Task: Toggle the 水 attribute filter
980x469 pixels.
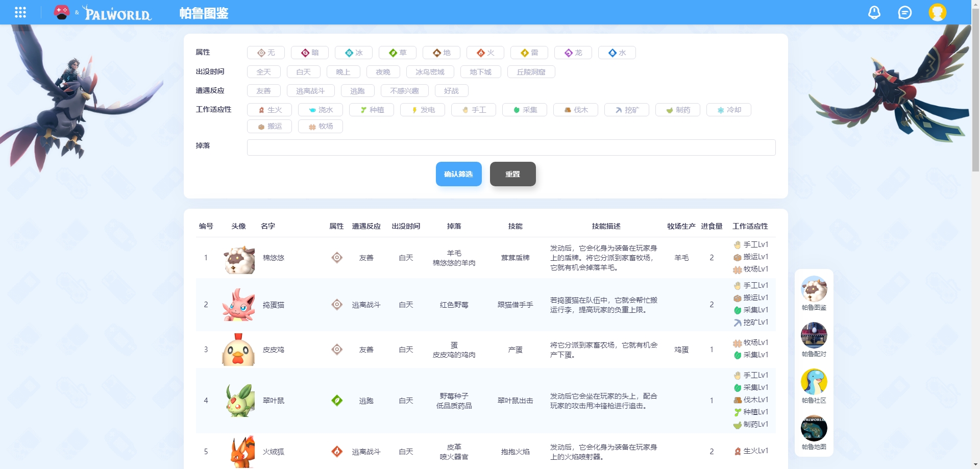Action: pyautogui.click(x=617, y=53)
